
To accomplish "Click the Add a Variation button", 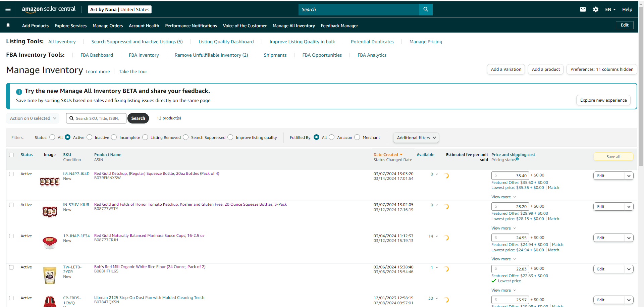I will click(x=506, y=69).
